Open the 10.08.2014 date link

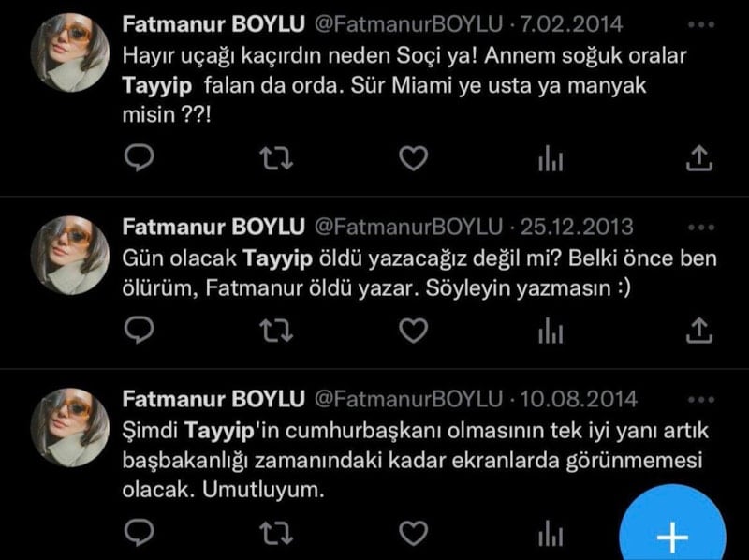click(578, 399)
